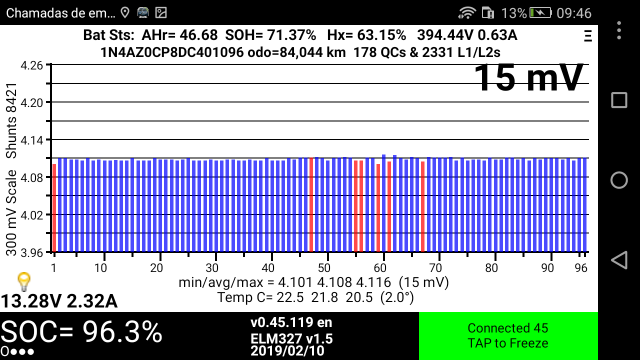This screenshot has width=640, height=360.
Task: Tap the 300 mV Scale axis label
Action: 11,213
